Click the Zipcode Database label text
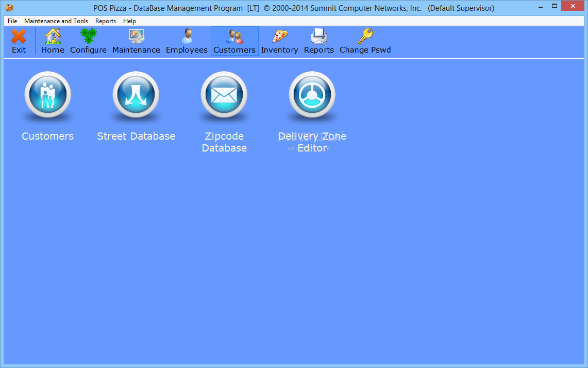Image resolution: width=588 pixels, height=368 pixels. (224, 142)
